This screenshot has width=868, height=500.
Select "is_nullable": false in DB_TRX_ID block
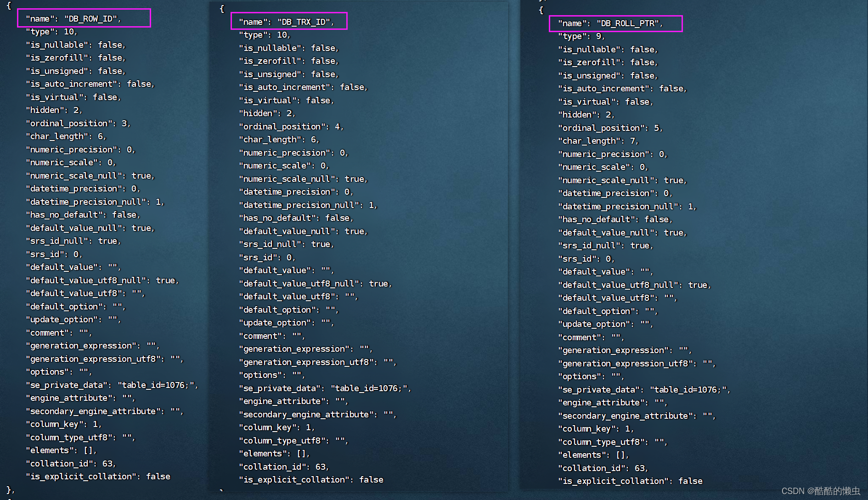point(289,48)
